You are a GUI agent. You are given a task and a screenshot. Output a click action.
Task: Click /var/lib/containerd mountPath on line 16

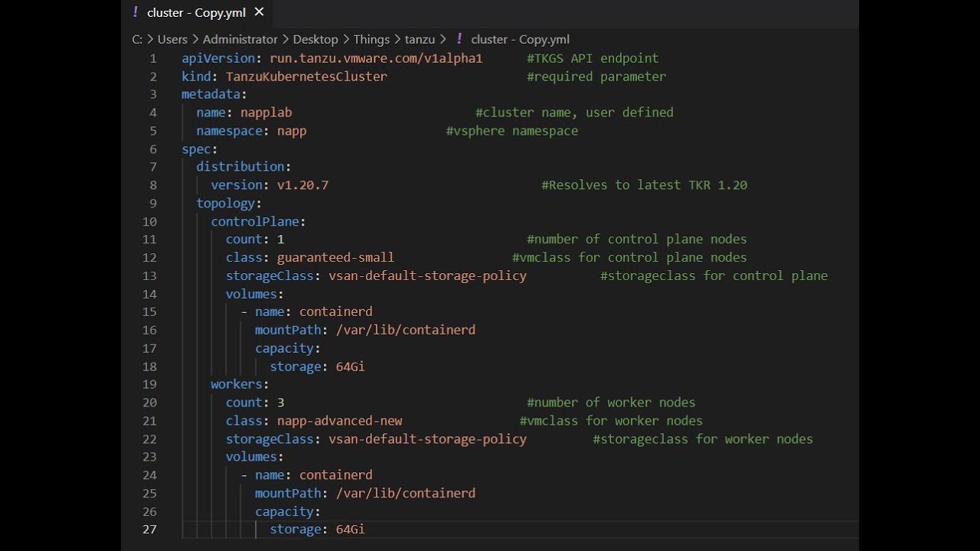click(x=406, y=331)
